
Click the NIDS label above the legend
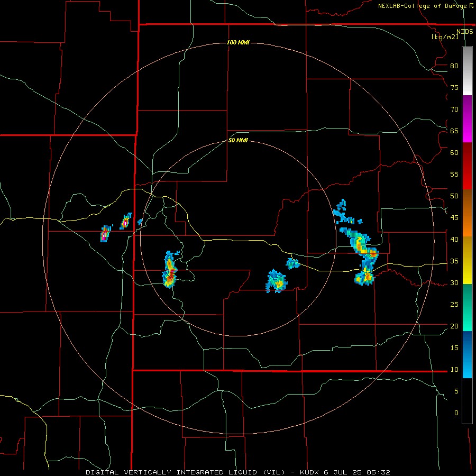coord(464,32)
